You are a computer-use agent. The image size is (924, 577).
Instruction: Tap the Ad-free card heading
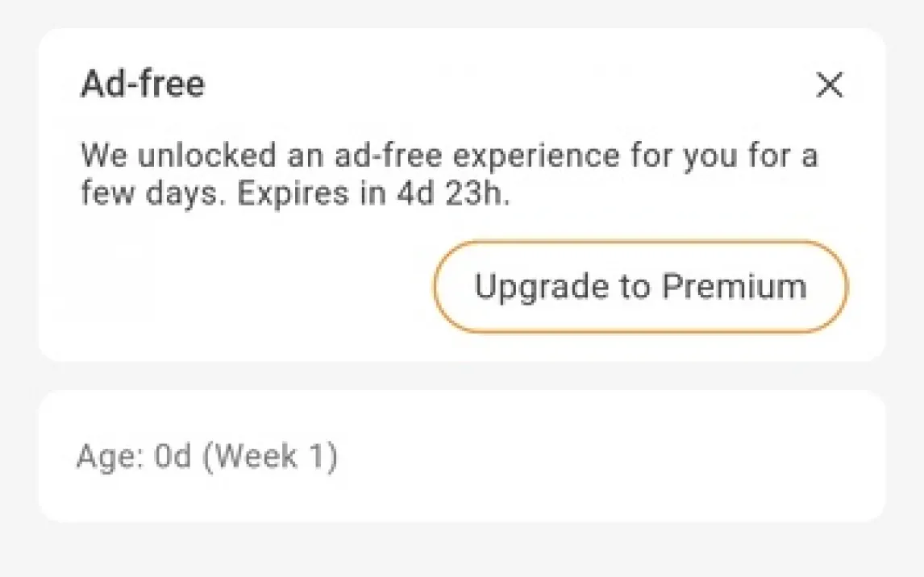pos(143,85)
